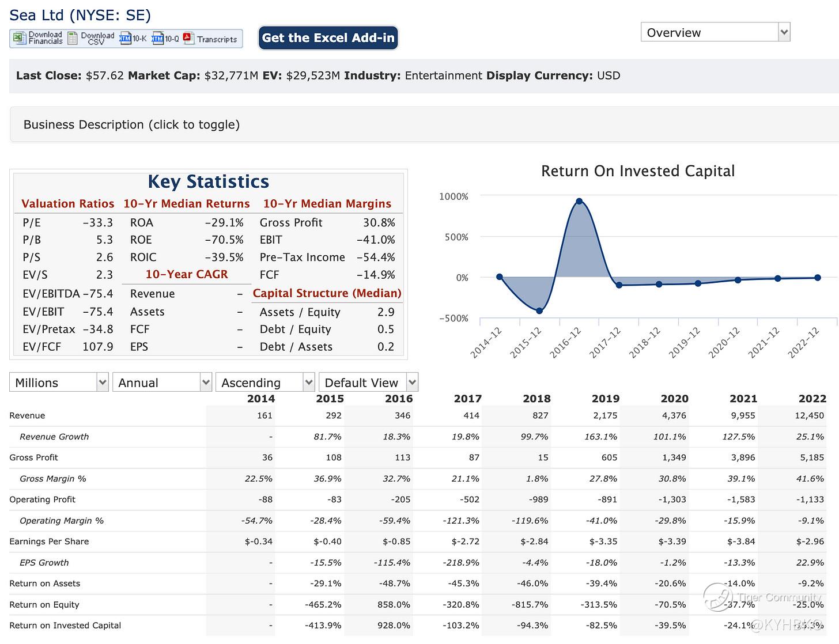This screenshot has height=644, width=839.
Task: Open the Overview view dropdown
Action: click(x=715, y=32)
